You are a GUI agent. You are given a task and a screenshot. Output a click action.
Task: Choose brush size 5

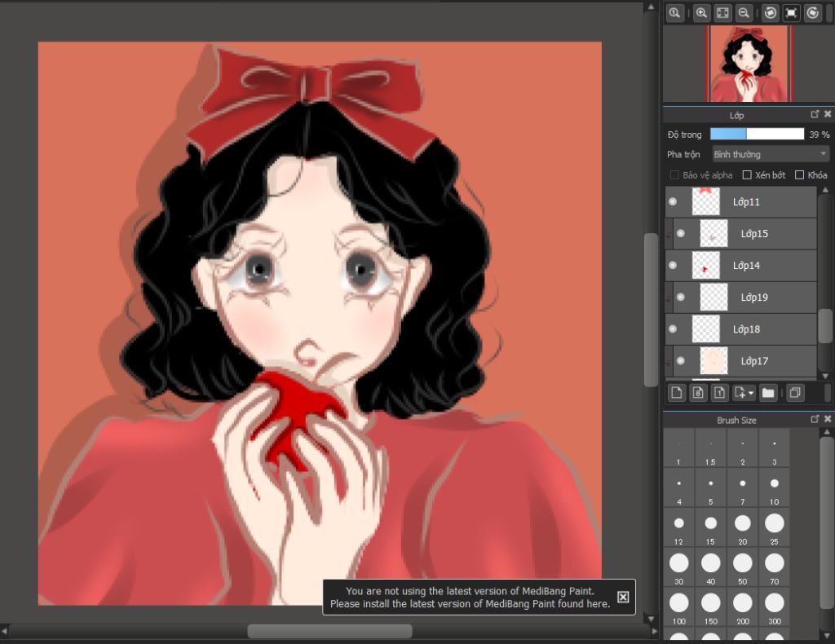710,488
